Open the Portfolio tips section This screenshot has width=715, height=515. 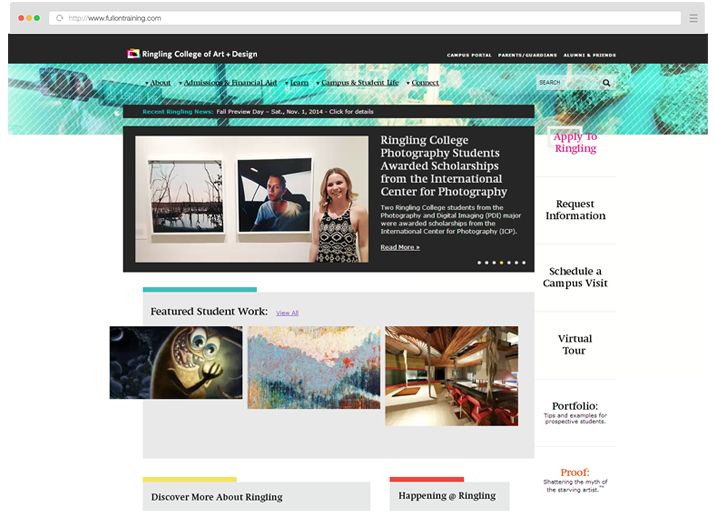point(575,412)
